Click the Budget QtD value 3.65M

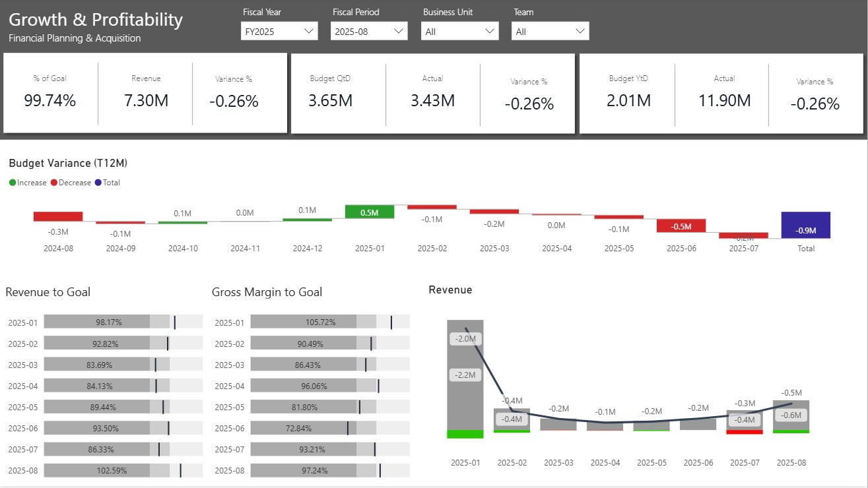[330, 101]
